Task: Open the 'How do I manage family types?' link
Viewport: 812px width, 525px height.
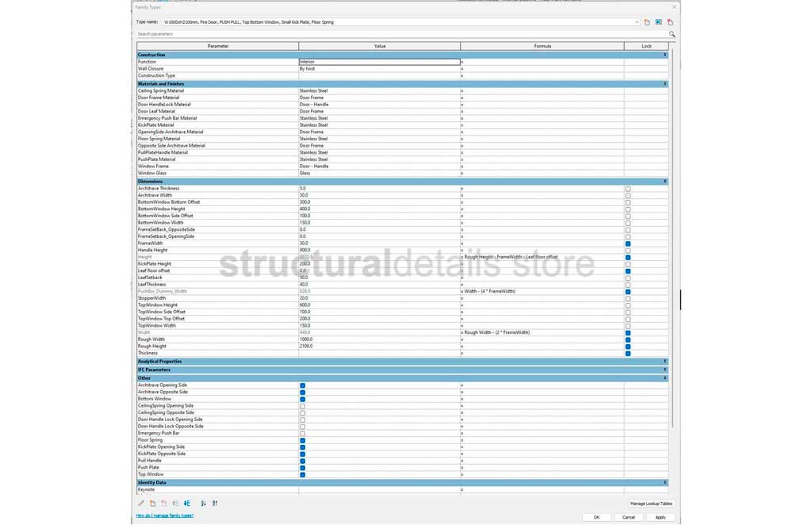Action: click(x=164, y=515)
